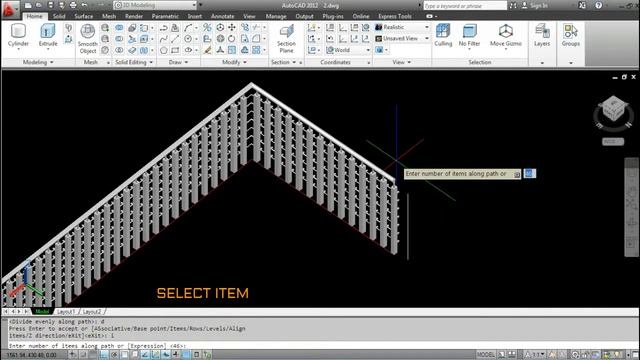
Task: Click the Autodesk Exchange X icon
Action: pos(582,5)
